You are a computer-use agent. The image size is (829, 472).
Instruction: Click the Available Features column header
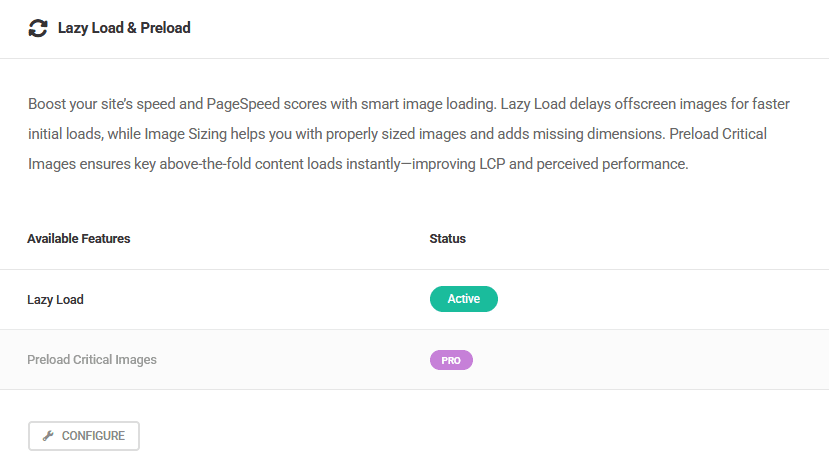(x=79, y=239)
